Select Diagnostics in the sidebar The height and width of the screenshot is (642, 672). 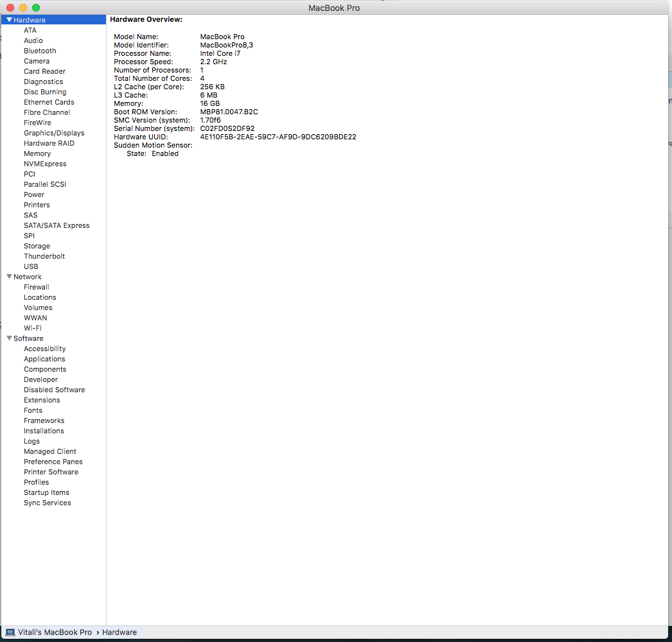coord(43,82)
